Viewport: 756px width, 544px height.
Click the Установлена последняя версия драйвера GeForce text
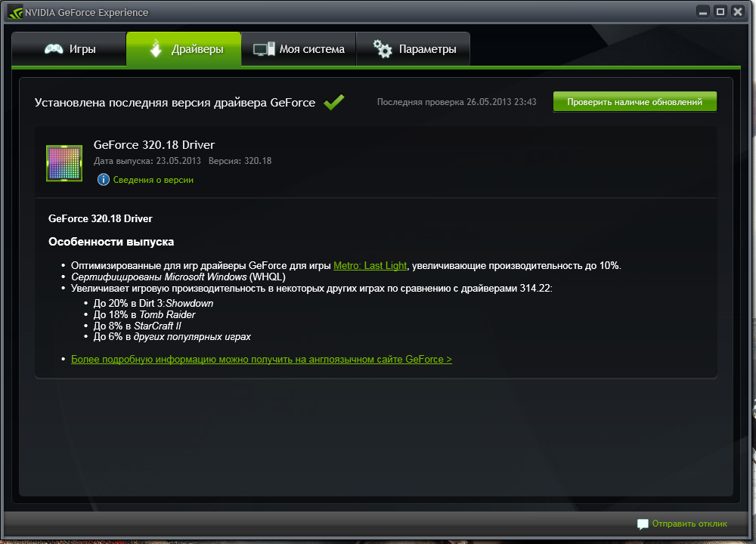click(x=175, y=103)
